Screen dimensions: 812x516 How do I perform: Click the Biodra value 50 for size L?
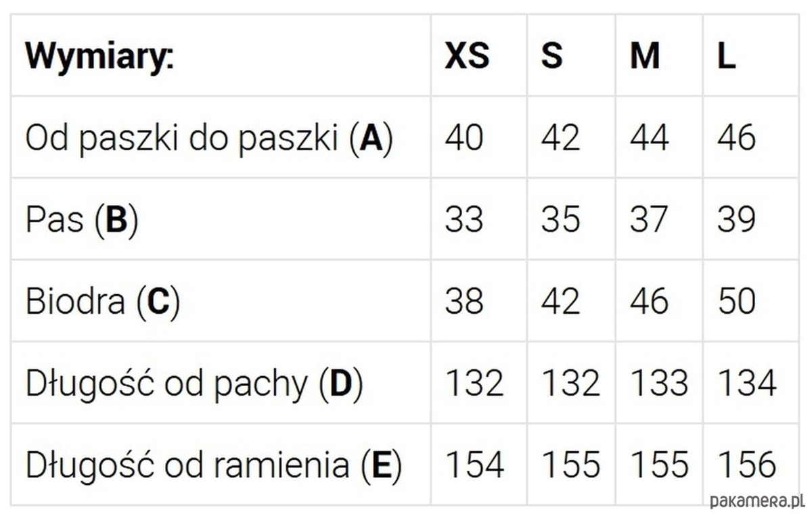(737, 302)
